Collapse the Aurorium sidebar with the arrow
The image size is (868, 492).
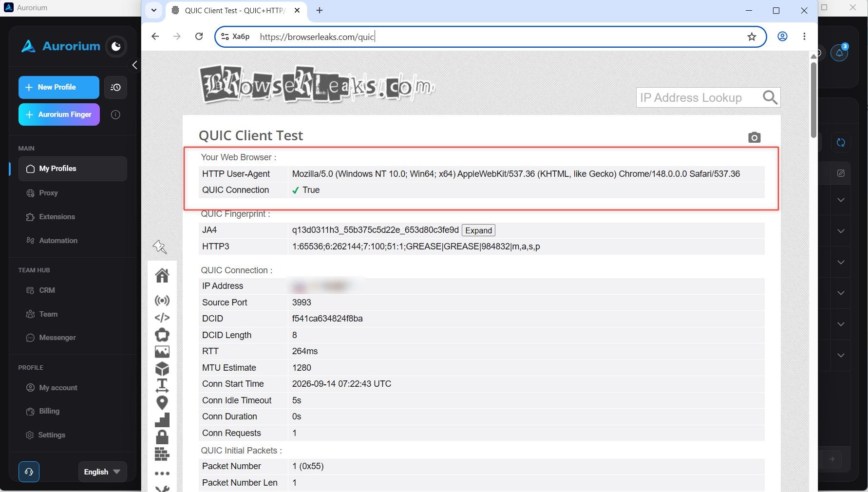click(134, 65)
